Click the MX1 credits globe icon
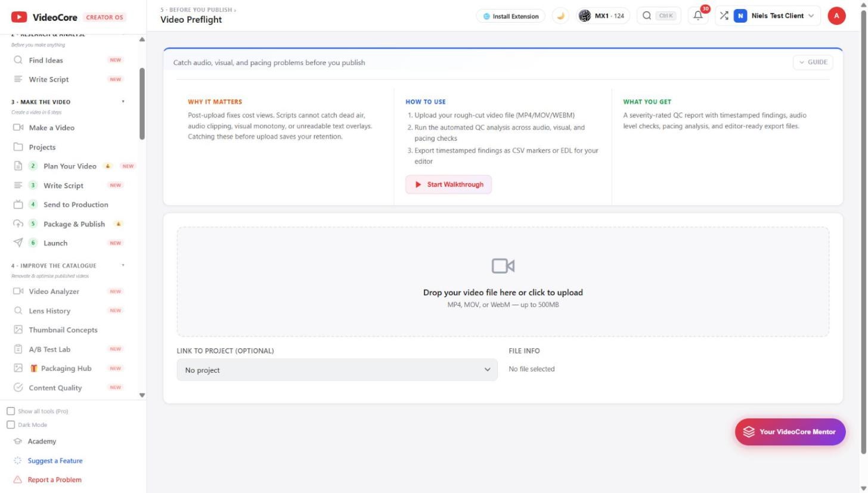Viewport: 868px width, 493px height. click(x=585, y=16)
